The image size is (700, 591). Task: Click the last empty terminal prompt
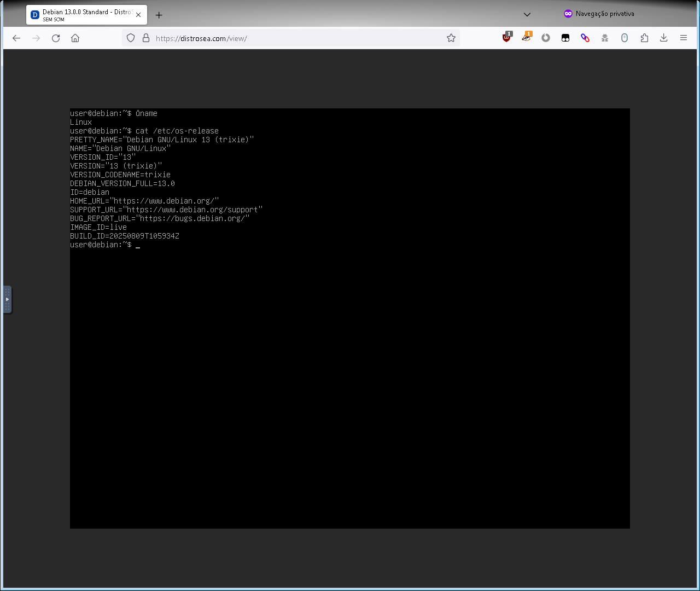coord(105,245)
